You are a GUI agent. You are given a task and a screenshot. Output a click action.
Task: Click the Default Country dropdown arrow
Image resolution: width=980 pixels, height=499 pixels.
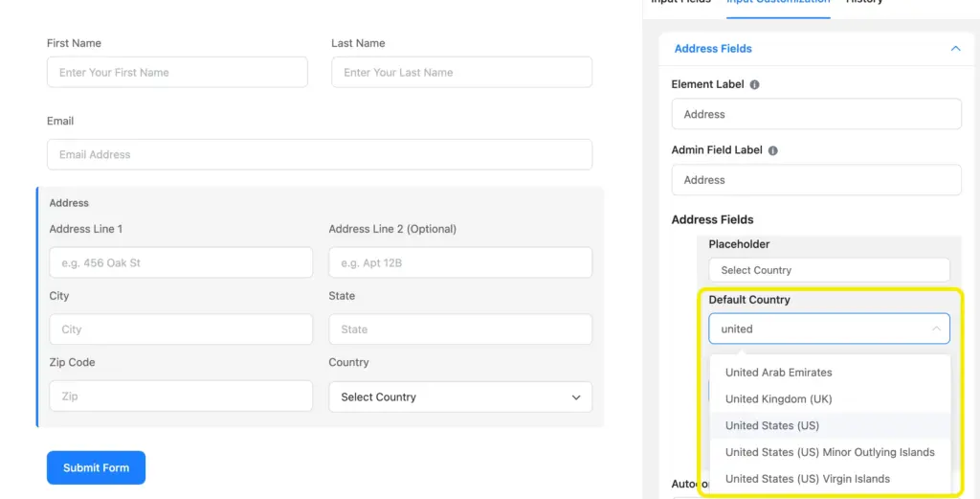(x=935, y=329)
